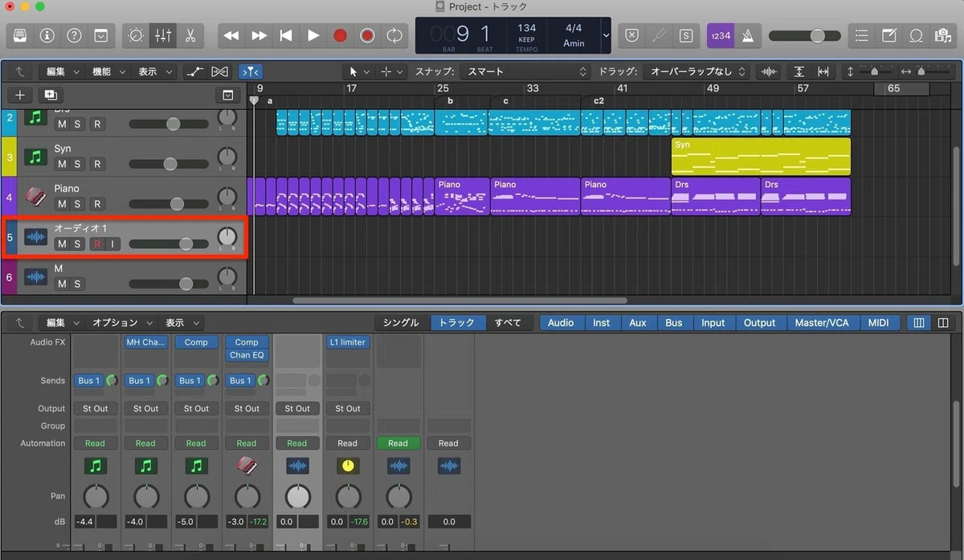Open Quick Help question mark icon

coord(74,35)
